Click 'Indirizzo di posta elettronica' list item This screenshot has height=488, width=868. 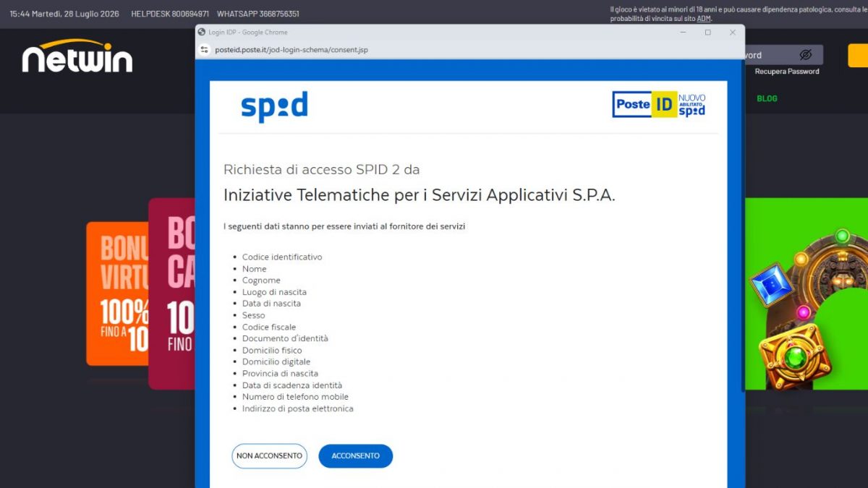(x=298, y=408)
